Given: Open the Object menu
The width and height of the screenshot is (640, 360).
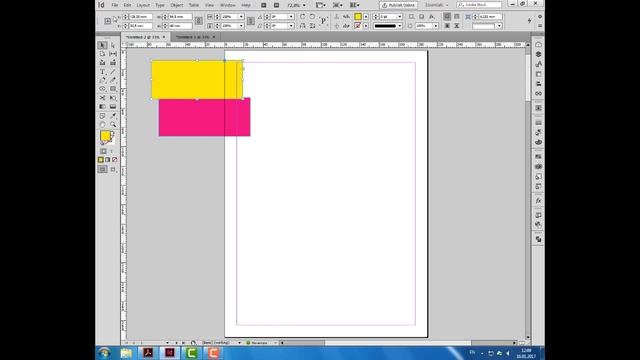Looking at the screenshot, I should pos(177,5).
